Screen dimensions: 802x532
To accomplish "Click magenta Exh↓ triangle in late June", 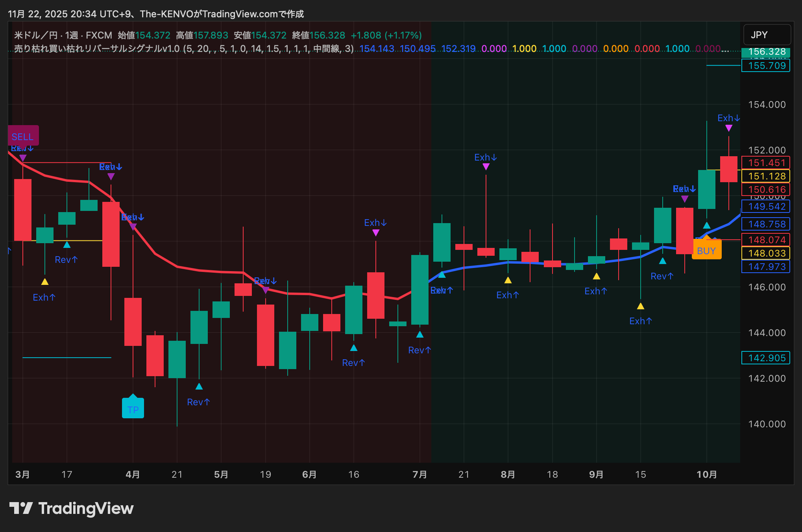I will (376, 233).
